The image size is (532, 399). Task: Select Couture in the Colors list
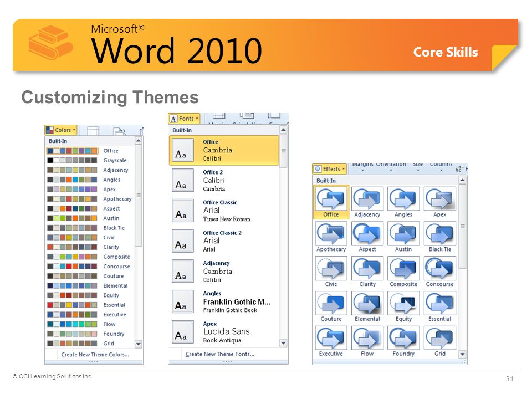(x=113, y=276)
